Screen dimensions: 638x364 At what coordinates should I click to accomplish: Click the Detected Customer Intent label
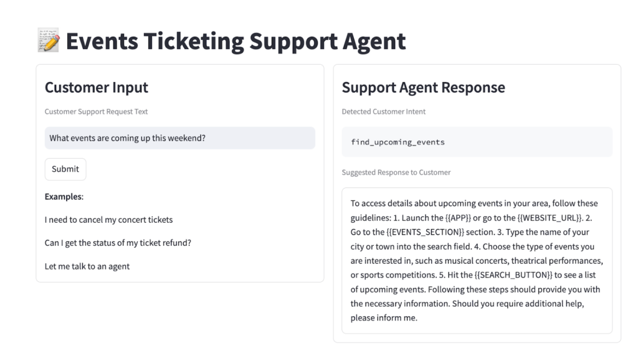(383, 112)
